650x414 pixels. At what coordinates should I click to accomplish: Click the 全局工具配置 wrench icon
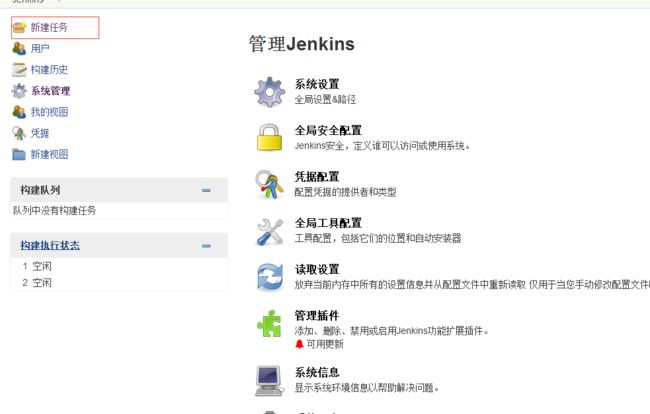coord(269,231)
